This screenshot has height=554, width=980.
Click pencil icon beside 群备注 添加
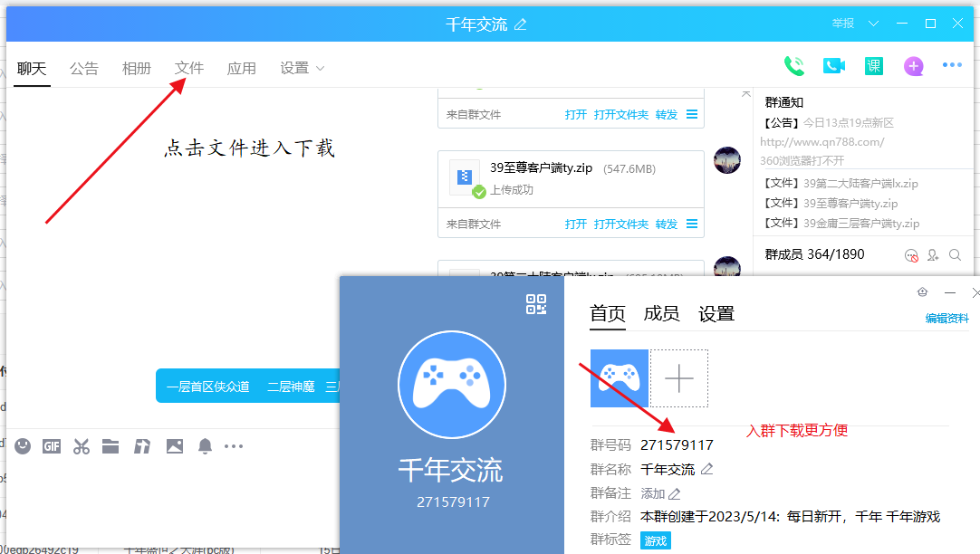click(675, 494)
